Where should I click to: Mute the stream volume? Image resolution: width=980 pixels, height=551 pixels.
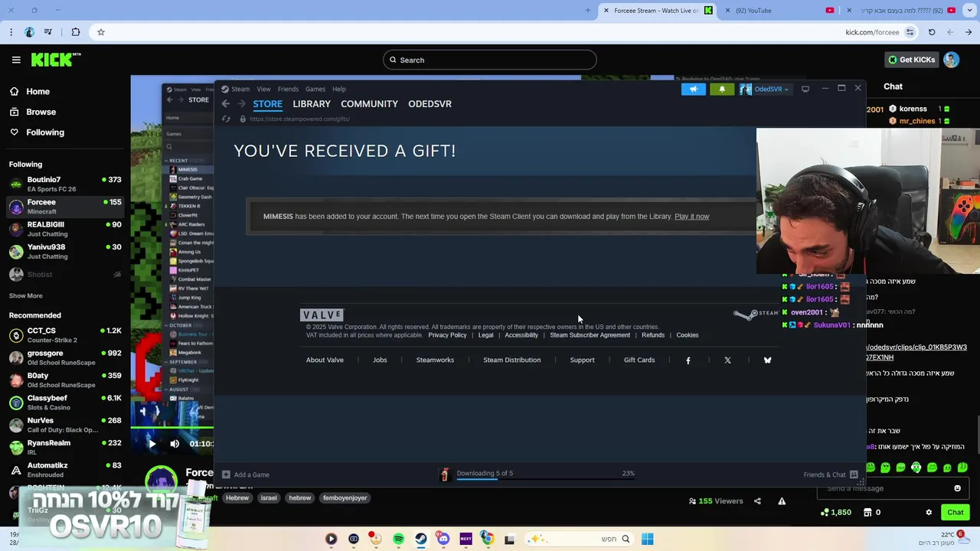175,444
